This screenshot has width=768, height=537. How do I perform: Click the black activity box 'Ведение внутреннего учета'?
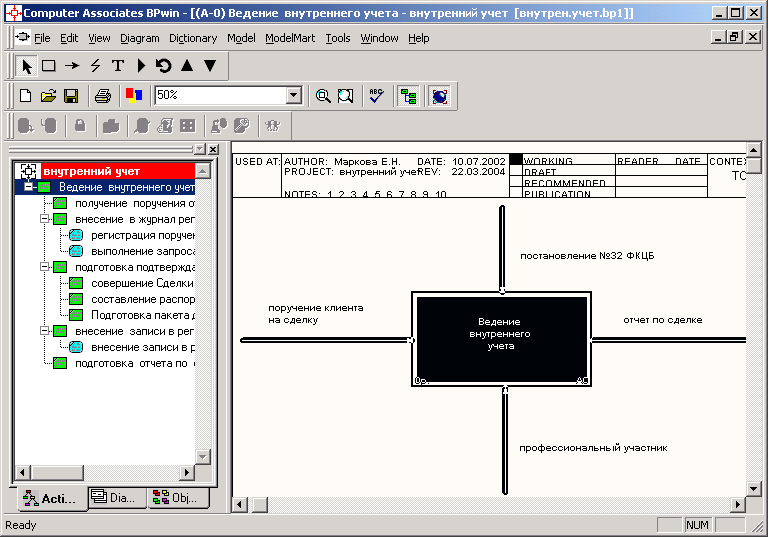[502, 339]
